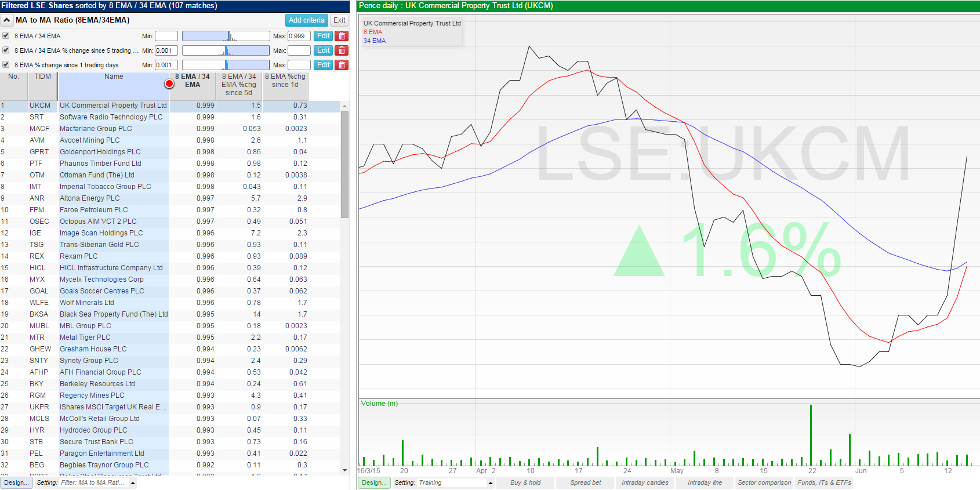Screen dimensions: 980x490
Task: Select Imperial Tobacco Group PLC row
Action: click(x=170, y=187)
